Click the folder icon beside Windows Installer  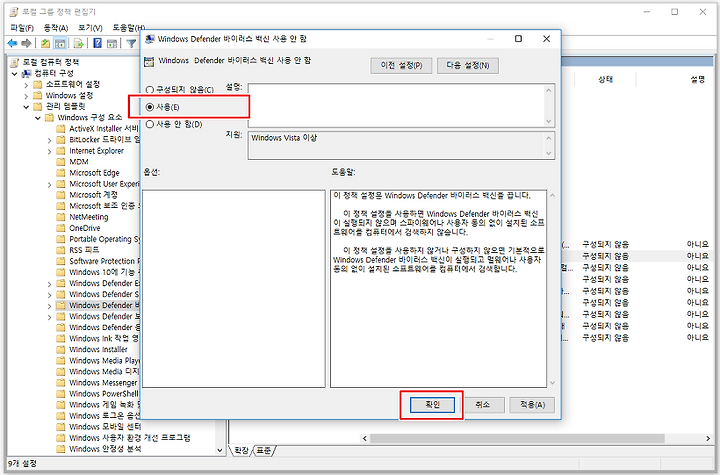pyautogui.click(x=61, y=349)
